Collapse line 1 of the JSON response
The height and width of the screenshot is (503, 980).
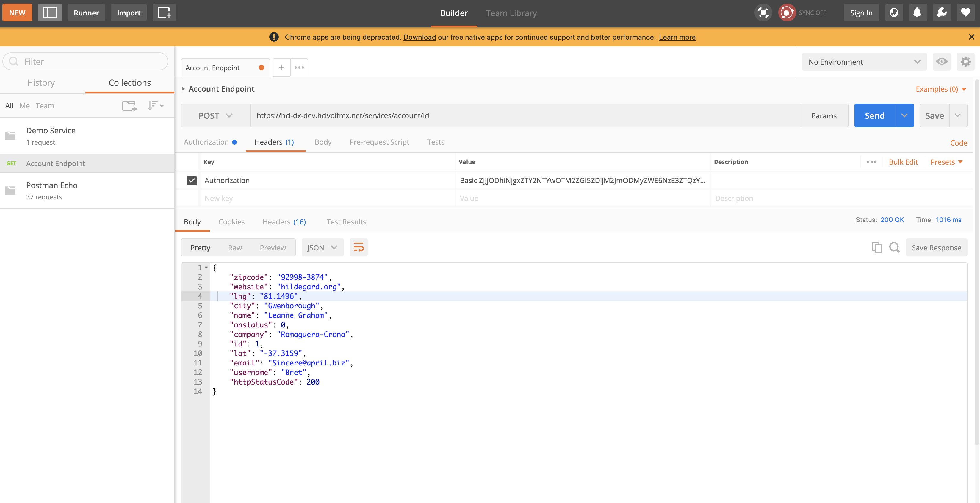pyautogui.click(x=206, y=268)
